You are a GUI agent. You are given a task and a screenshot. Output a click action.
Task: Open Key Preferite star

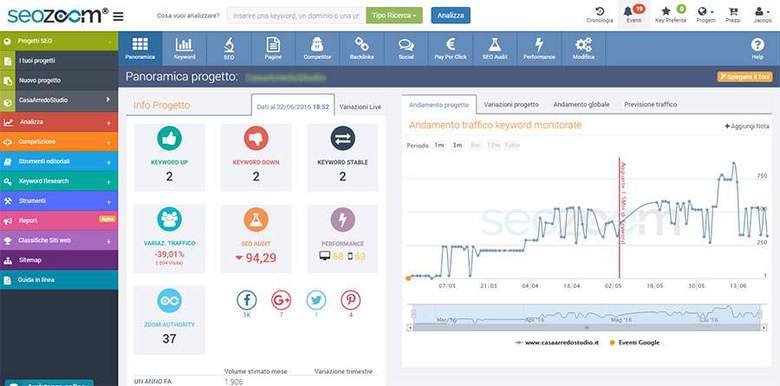tap(670, 15)
